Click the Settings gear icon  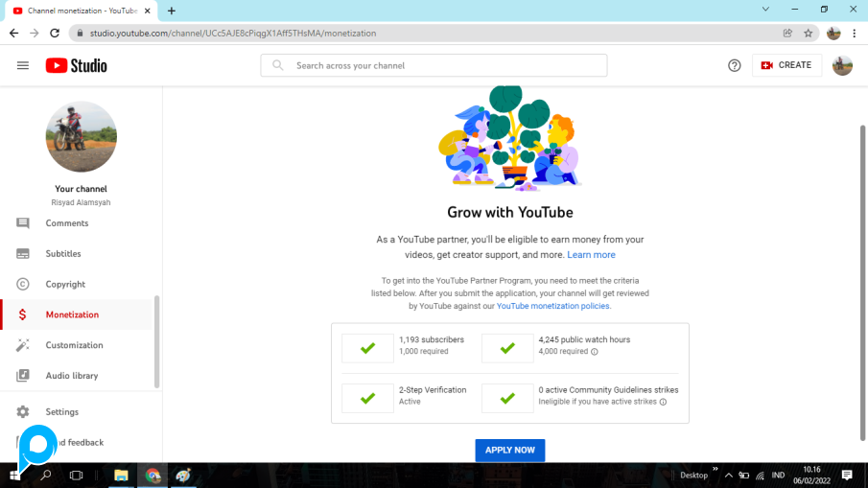23,412
